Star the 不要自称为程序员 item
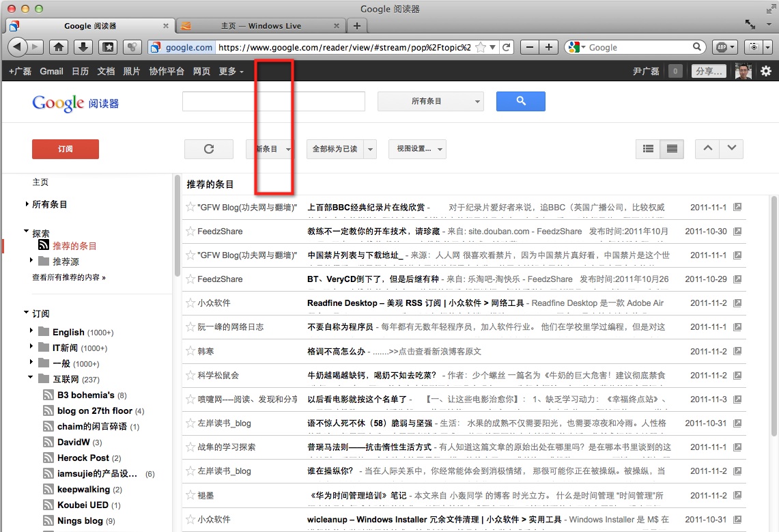Screen dimensions: 779x532 click(190, 326)
